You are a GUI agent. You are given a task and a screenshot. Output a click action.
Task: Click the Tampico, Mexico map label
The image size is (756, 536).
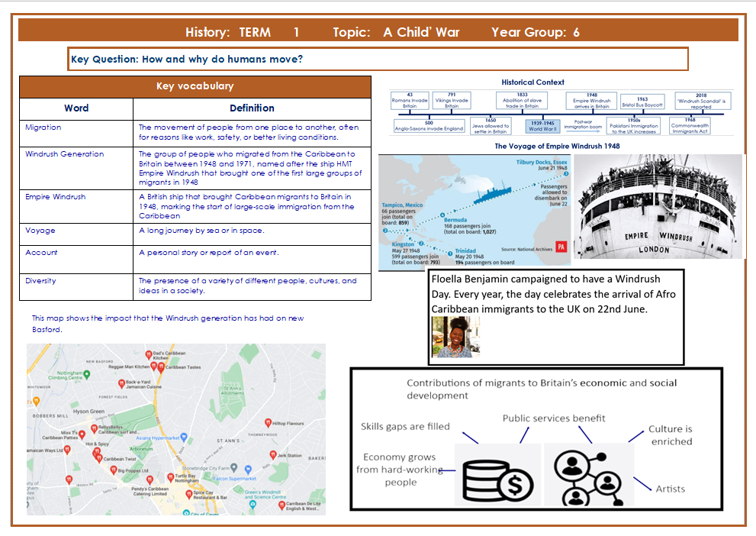point(402,205)
